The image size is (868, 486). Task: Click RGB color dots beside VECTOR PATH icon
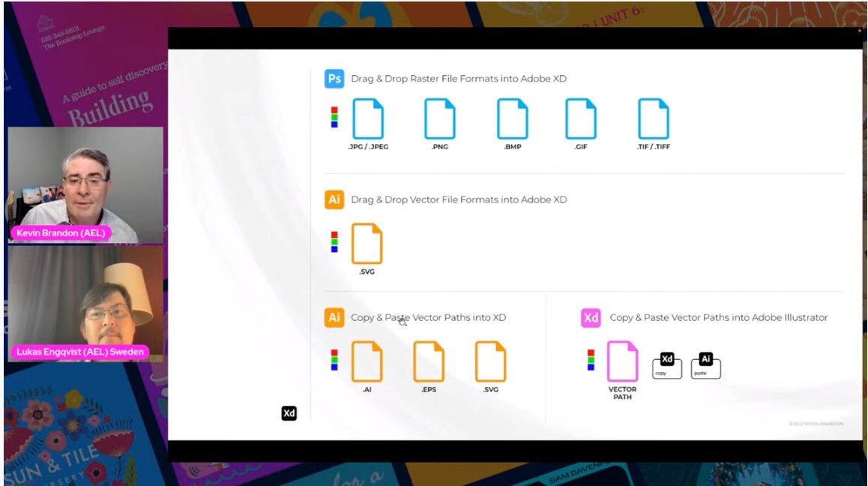click(591, 360)
